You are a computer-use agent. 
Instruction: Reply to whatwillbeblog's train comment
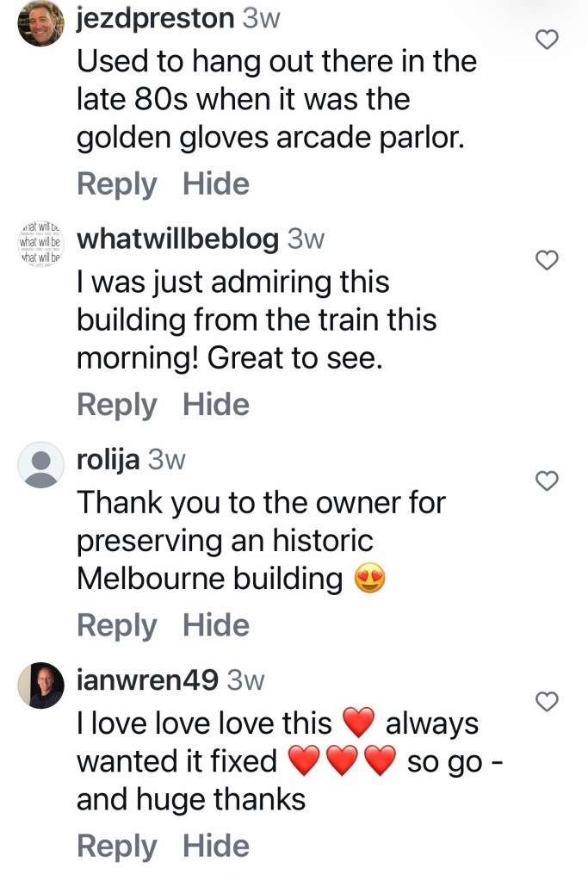click(117, 406)
